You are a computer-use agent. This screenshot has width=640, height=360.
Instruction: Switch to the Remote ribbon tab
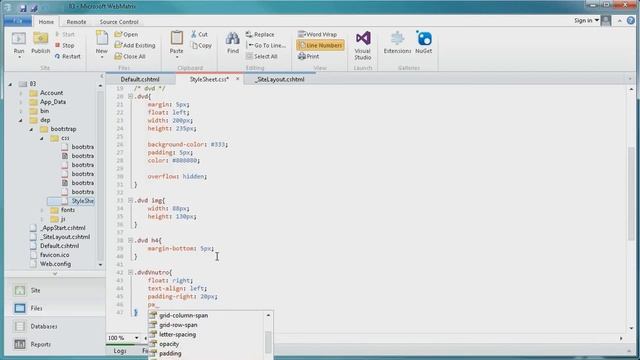pyautogui.click(x=76, y=22)
